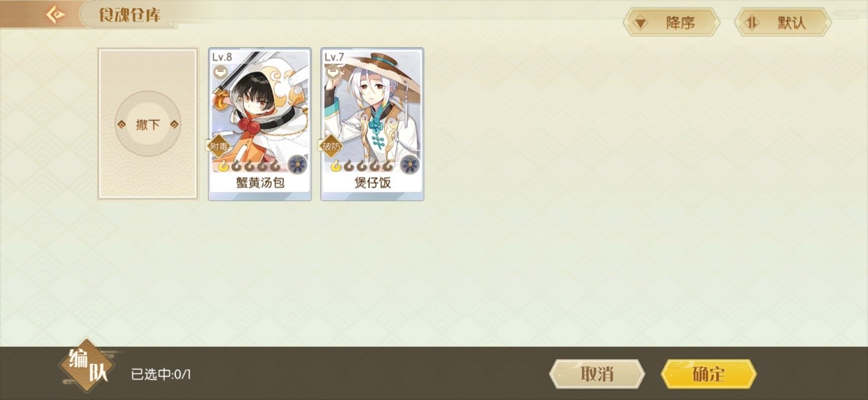This screenshot has height=400, width=868.
Task: Tap the blue flower emblem on 蟹黄汤包
Action: click(x=297, y=164)
